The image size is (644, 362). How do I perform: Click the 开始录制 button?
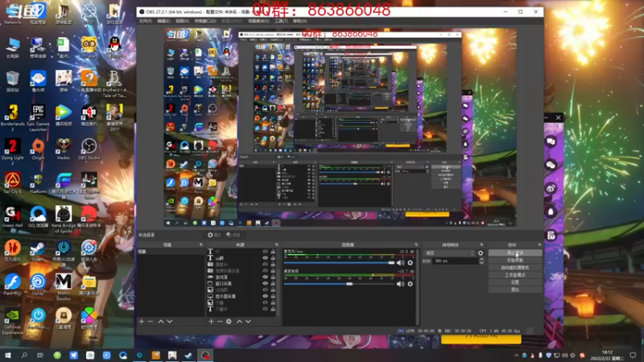click(x=515, y=260)
